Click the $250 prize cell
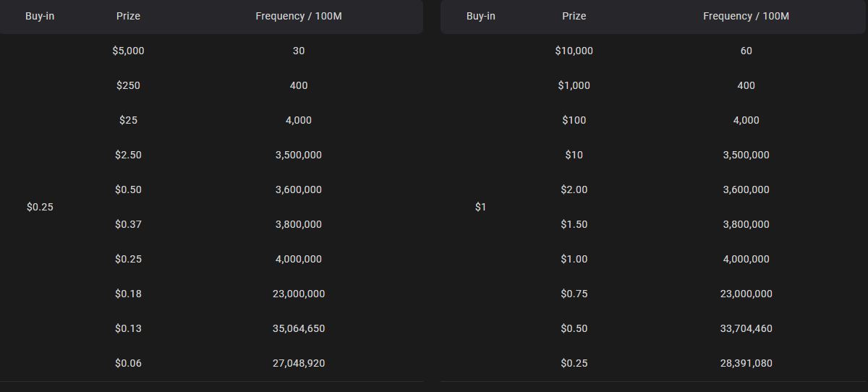This screenshot has width=868, height=392. click(x=128, y=85)
